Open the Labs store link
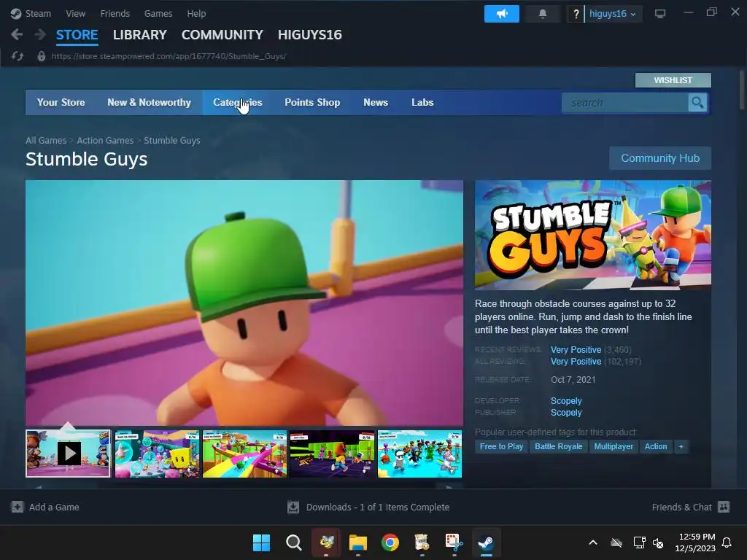The width and height of the screenshot is (747, 560). [422, 102]
